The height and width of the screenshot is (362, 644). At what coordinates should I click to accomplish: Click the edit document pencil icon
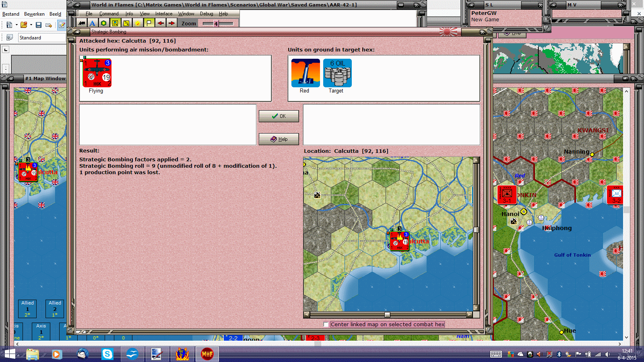point(62,25)
